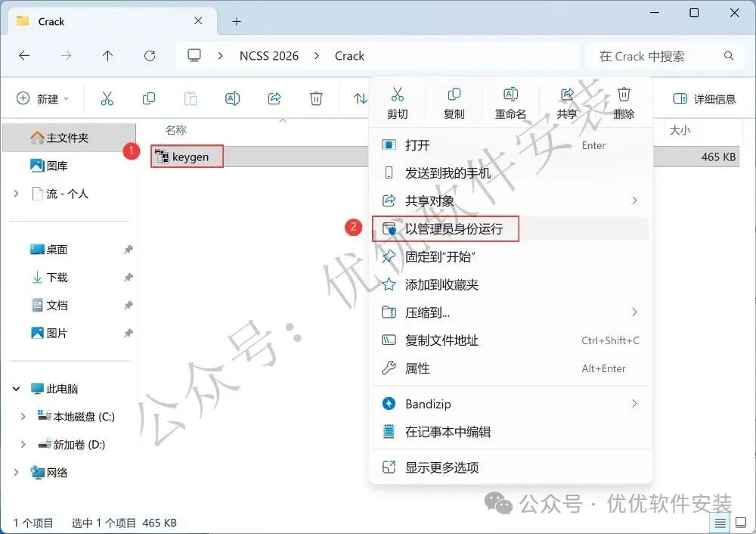Viewport: 756px width, 534px height.
Task: Switch to large thumbnails view icon
Action: (741, 523)
